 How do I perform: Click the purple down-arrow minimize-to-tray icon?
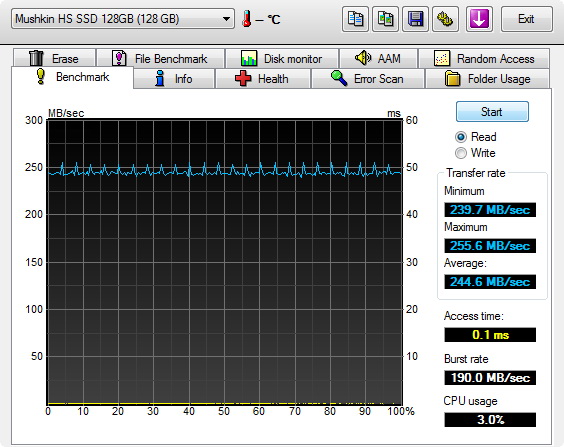coord(479,19)
